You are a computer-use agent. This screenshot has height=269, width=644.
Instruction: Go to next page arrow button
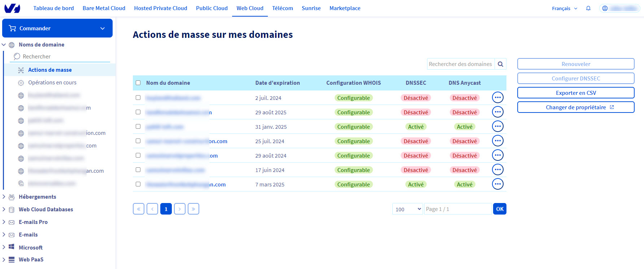point(180,209)
